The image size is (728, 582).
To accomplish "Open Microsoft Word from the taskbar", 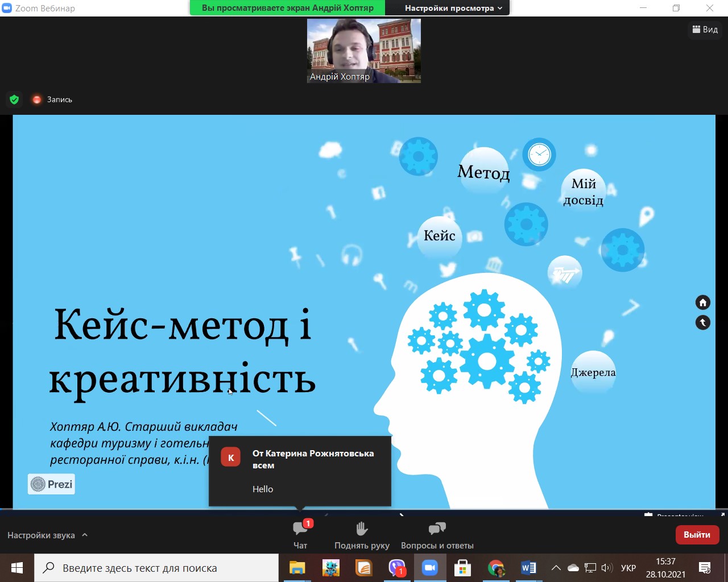I will (x=528, y=568).
